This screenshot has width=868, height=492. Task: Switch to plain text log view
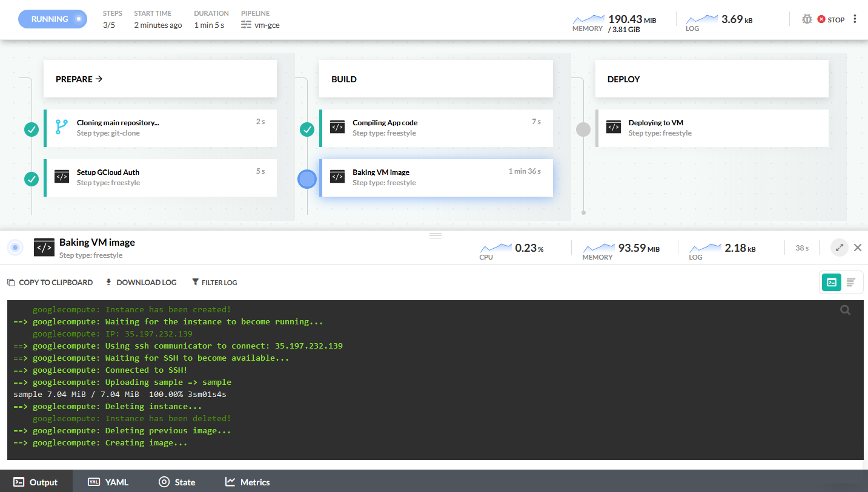(850, 282)
